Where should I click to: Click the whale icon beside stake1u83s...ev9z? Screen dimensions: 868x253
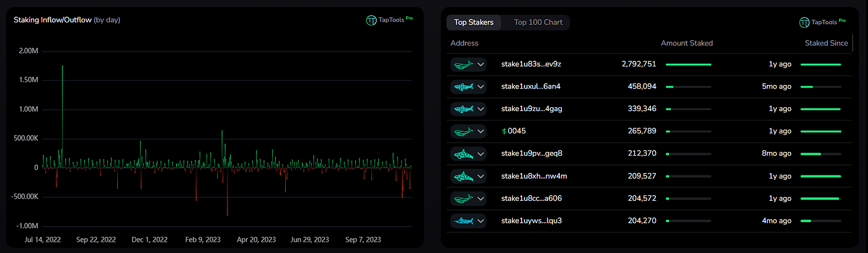click(x=463, y=64)
